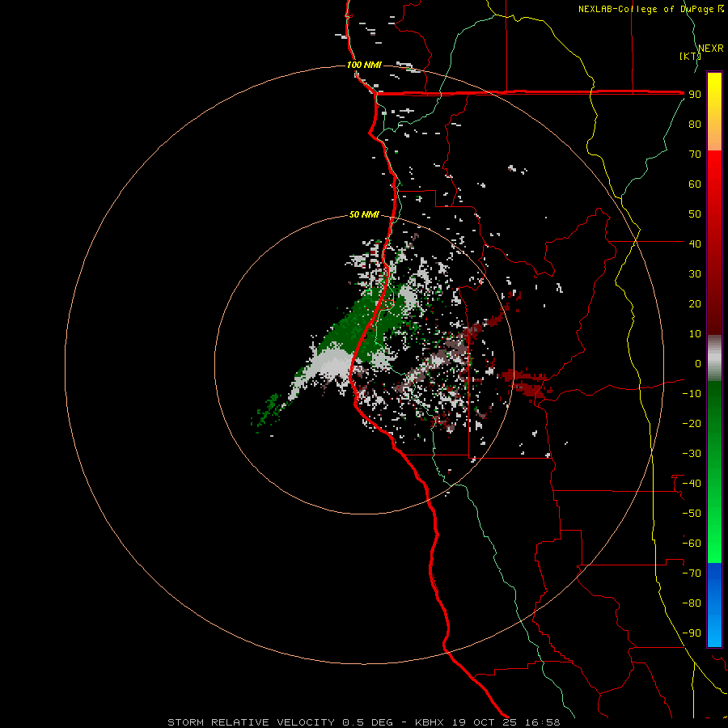Click the -60 value on the velocity scale
Image resolution: width=728 pixels, height=728 pixels.
point(692,544)
